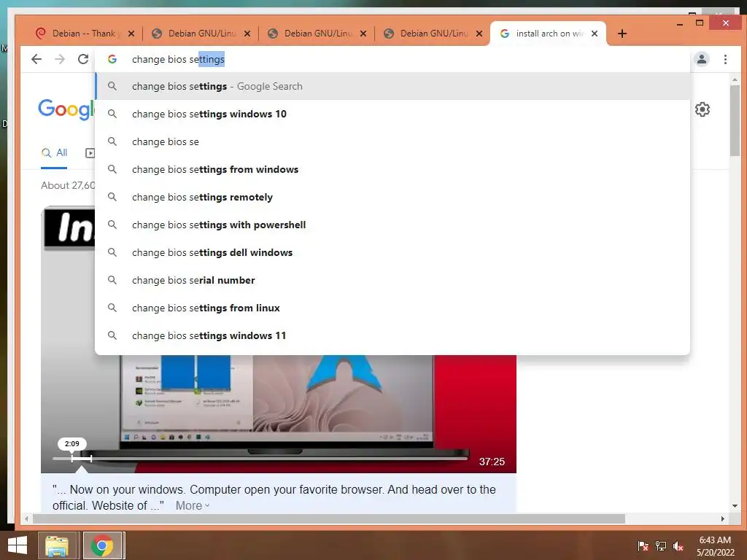Image resolution: width=747 pixels, height=560 pixels.
Task: Click the Google icon in the address bar
Action: pos(112,59)
